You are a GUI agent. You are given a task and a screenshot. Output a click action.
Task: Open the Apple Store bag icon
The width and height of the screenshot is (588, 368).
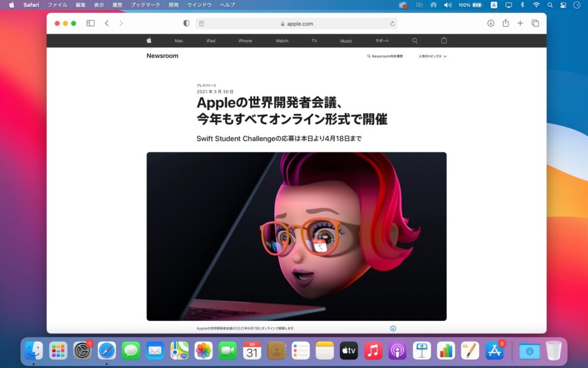coord(443,41)
